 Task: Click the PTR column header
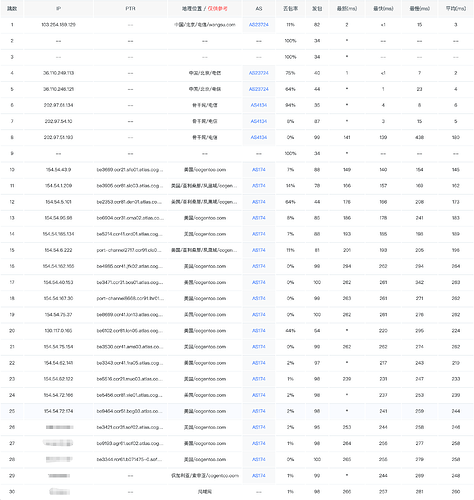[x=130, y=9]
